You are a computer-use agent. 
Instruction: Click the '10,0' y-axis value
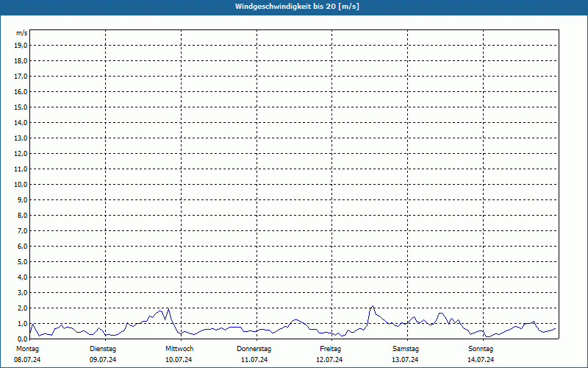point(21,185)
